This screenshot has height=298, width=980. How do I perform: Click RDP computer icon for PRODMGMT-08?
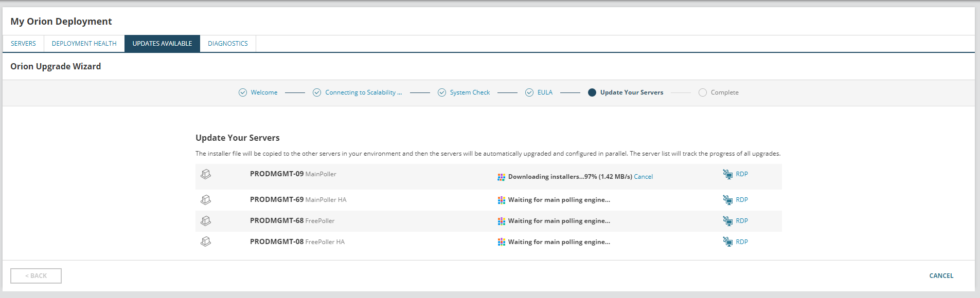(x=727, y=241)
